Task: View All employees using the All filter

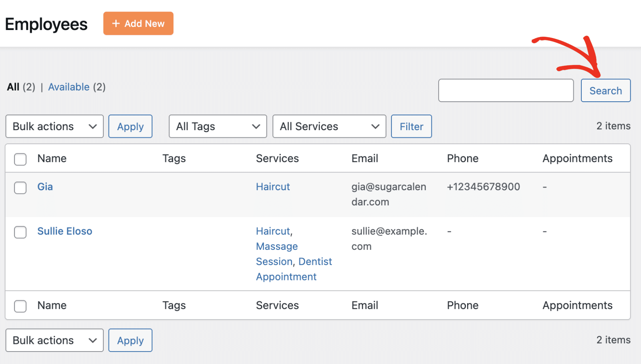Action: pyautogui.click(x=13, y=87)
